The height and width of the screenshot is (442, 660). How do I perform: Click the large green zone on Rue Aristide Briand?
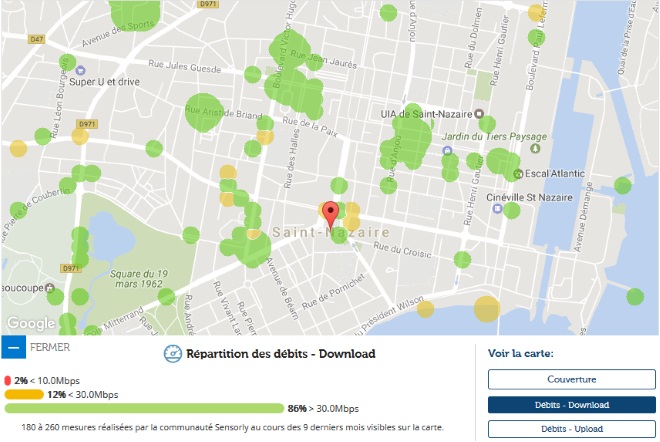(x=204, y=113)
